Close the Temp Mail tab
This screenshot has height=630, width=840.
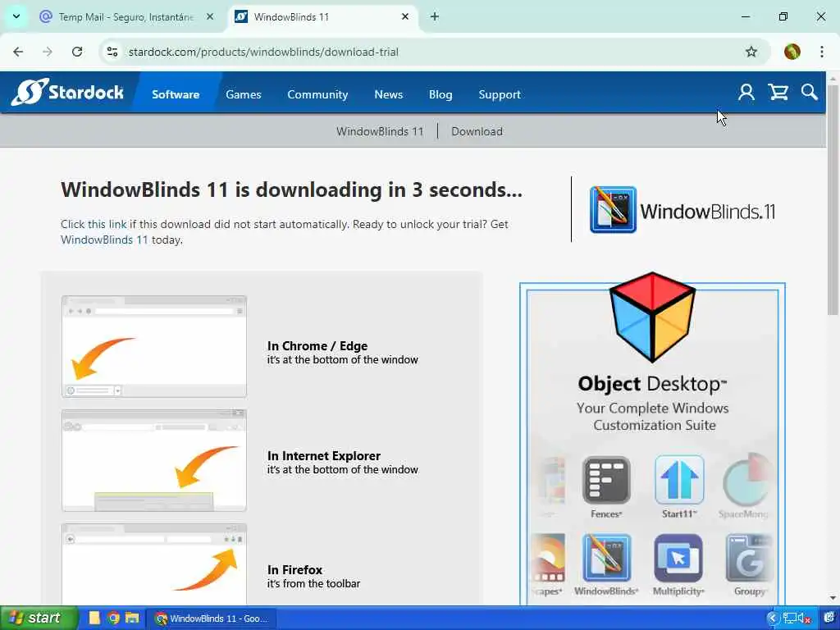(x=210, y=17)
